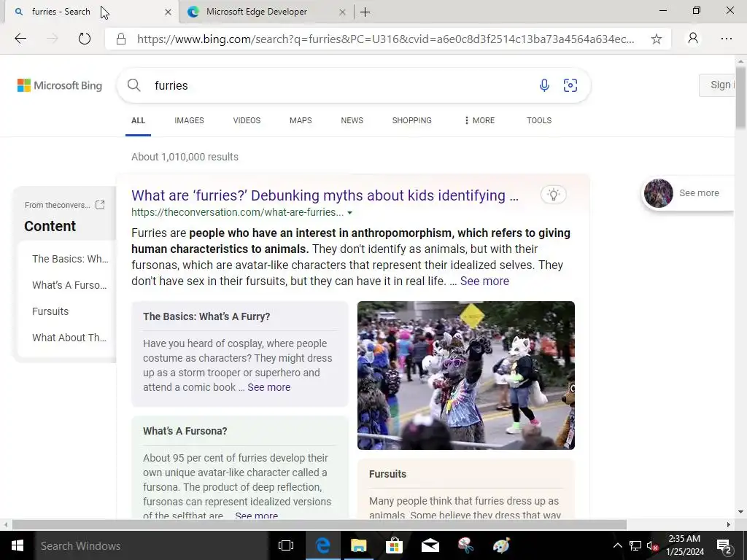Click the horizontal scrollbar right arrow

click(x=729, y=525)
